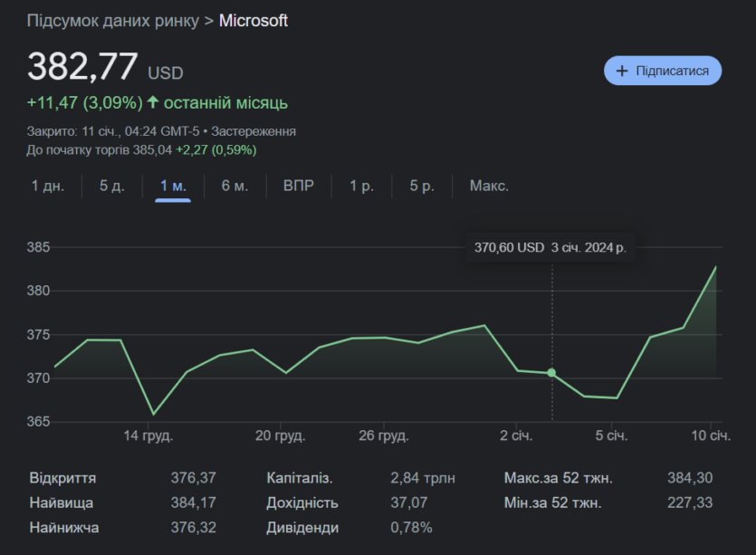Image resolution: width=756 pixels, height=555 pixels.
Task: Click the 382,77 USD price value
Action: (105, 67)
